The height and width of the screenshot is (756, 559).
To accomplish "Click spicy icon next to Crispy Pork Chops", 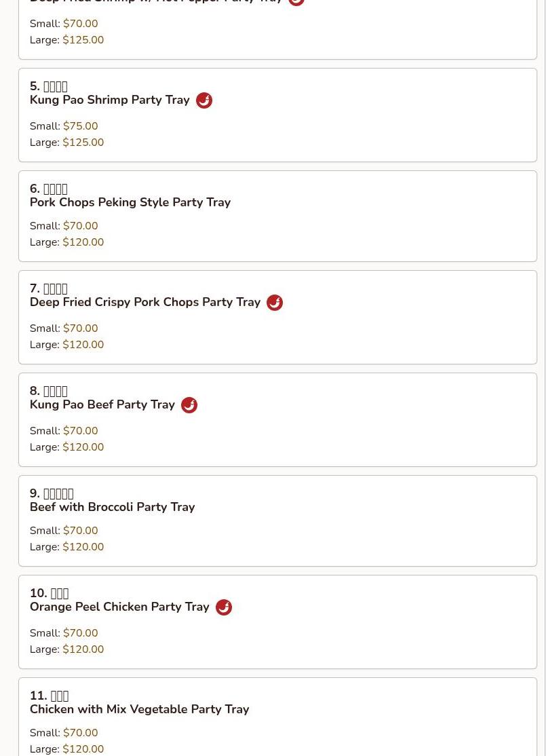I will [274, 303].
